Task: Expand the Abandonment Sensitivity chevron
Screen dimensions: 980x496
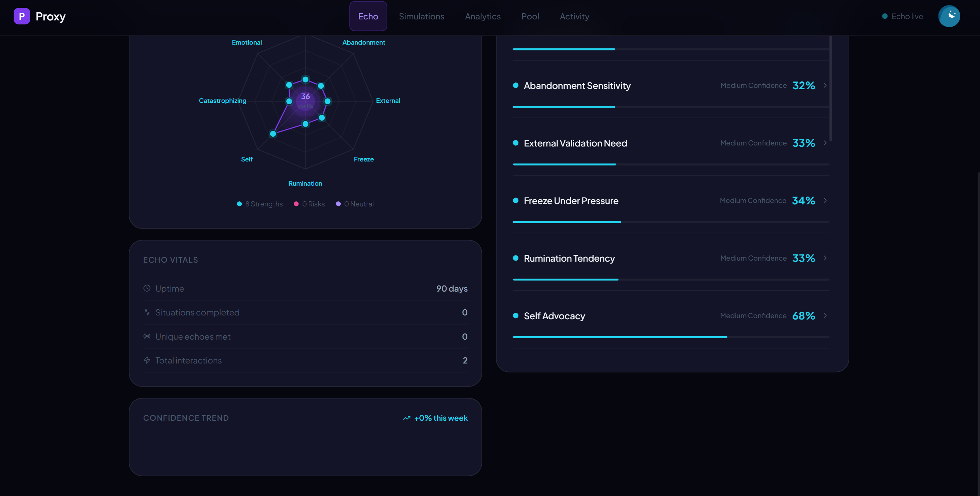Action: 825,85
